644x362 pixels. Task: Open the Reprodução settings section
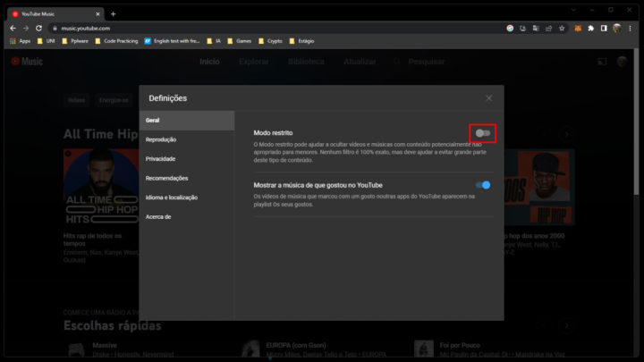tap(187, 139)
